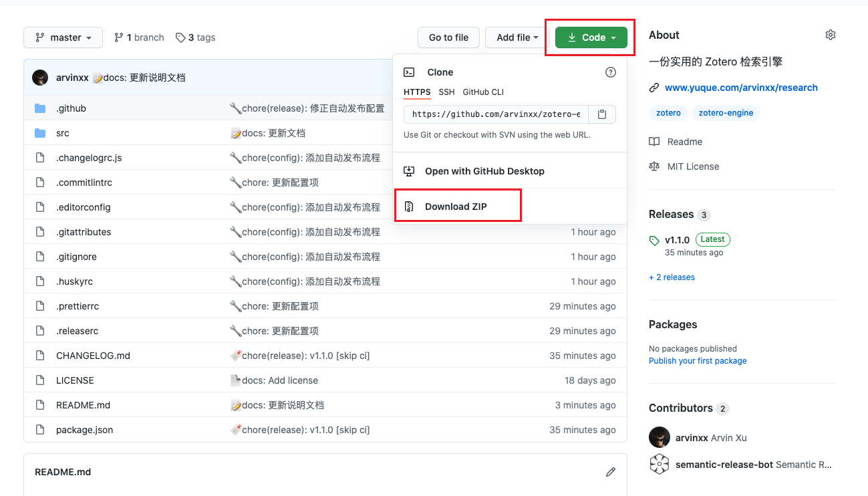
Task: Click the green Code dropdown button
Action: [x=591, y=37]
